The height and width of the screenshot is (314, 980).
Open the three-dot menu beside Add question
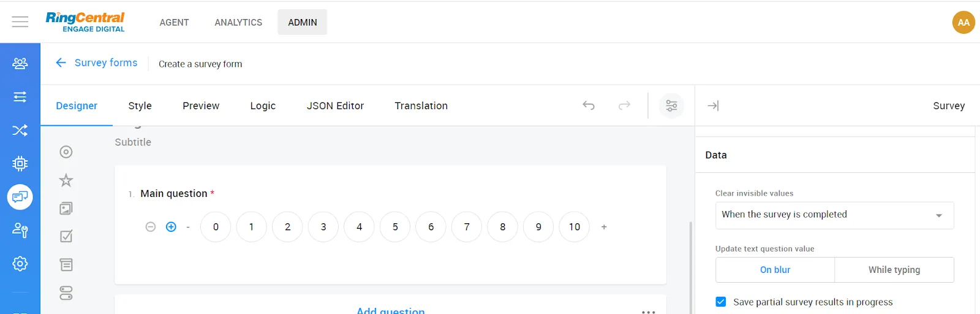click(x=649, y=312)
